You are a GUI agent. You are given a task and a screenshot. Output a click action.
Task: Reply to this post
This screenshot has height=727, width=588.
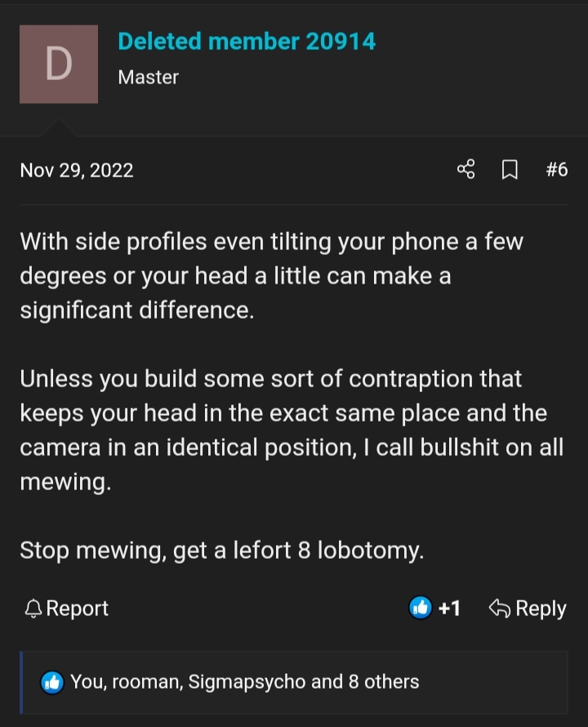528,609
